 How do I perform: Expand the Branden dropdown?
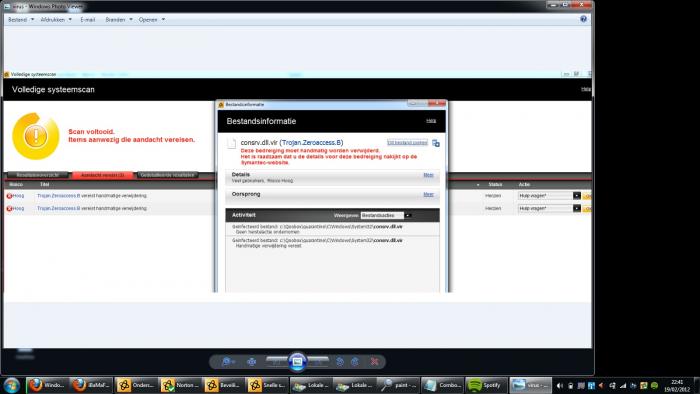tap(119, 20)
